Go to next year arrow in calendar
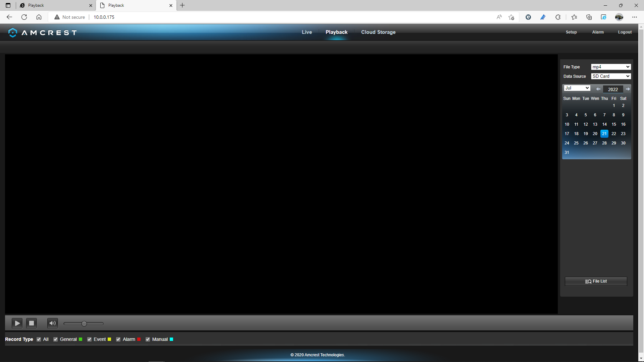The height and width of the screenshot is (362, 644). pyautogui.click(x=628, y=89)
